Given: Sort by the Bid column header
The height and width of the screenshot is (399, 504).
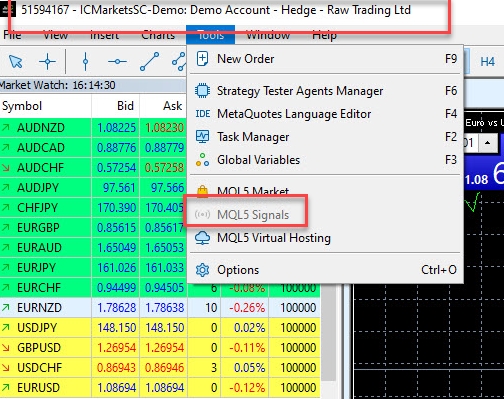Looking at the screenshot, I should [x=116, y=106].
